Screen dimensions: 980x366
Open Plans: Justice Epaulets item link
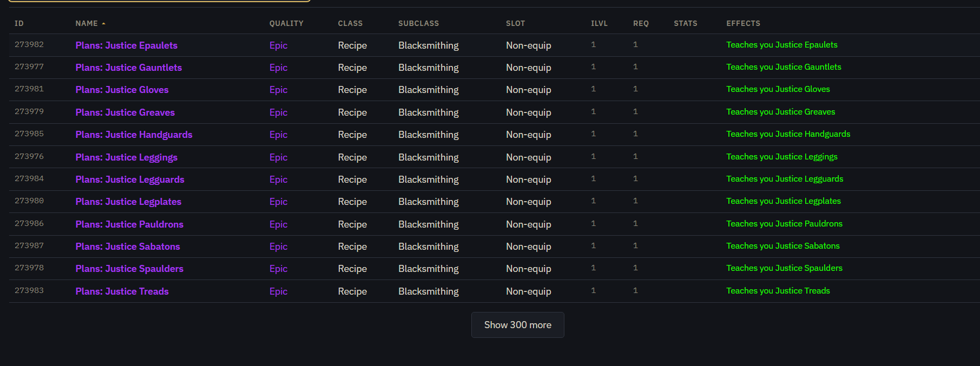(x=126, y=45)
